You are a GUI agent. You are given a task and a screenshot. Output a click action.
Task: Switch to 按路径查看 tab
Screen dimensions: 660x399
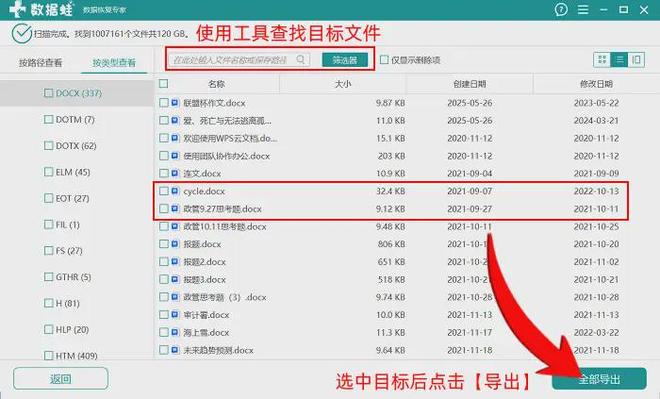pyautogui.click(x=40, y=63)
